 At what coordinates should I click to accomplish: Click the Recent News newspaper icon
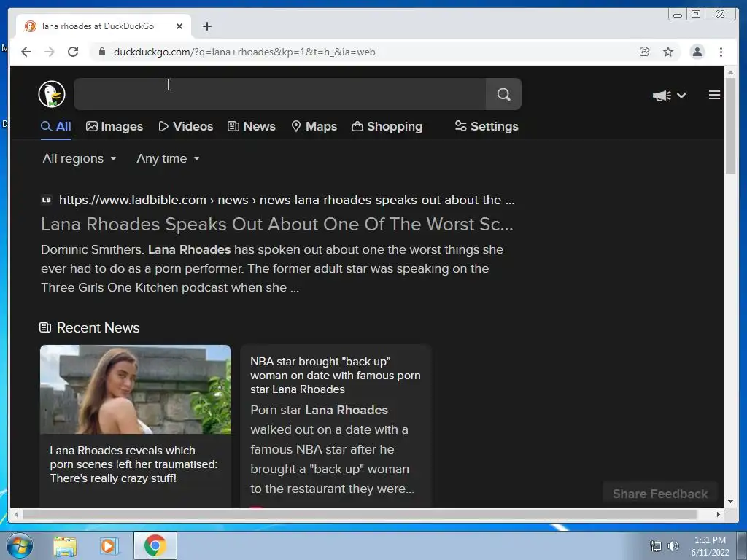pos(45,327)
